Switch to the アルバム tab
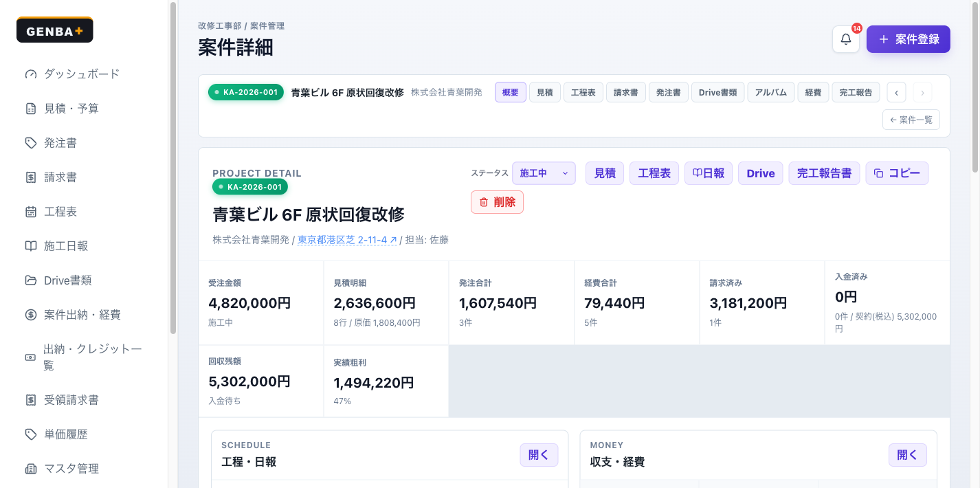This screenshot has width=980, height=488. pyautogui.click(x=771, y=92)
